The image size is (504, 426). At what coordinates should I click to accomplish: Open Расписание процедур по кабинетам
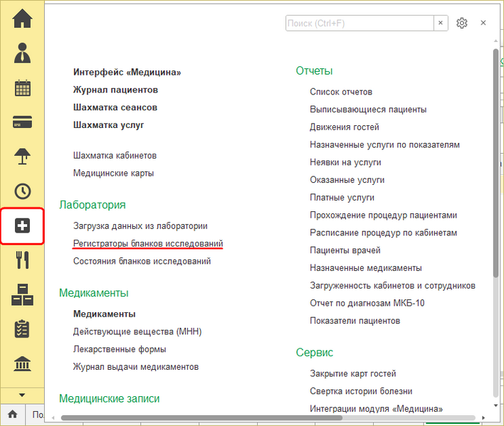(x=383, y=233)
